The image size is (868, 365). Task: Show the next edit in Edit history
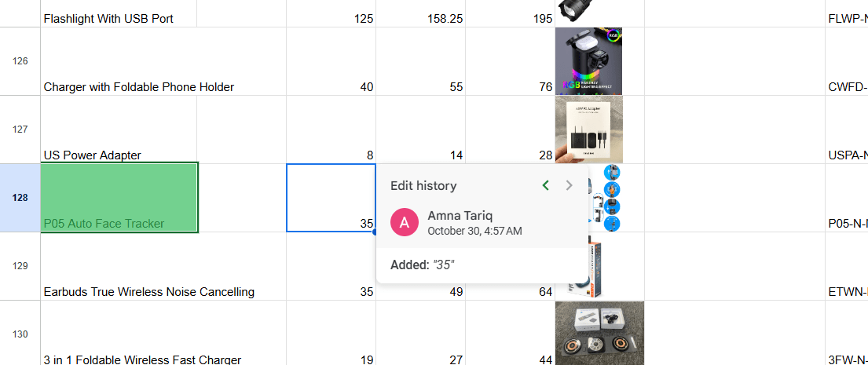pos(570,186)
